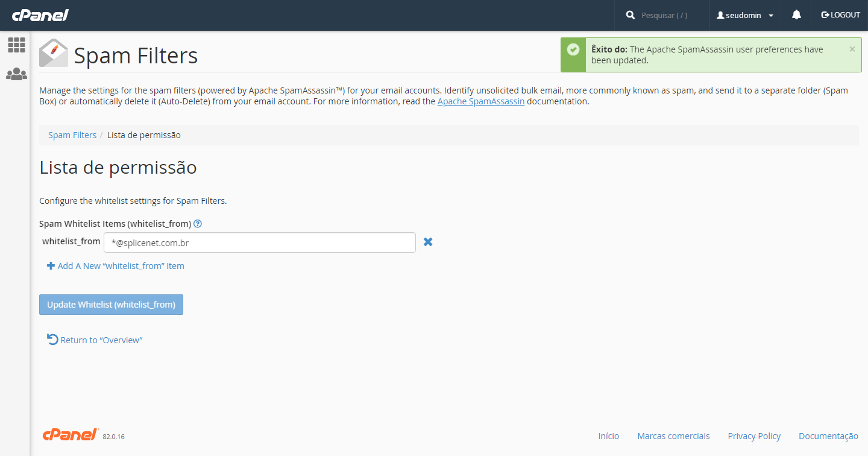The width and height of the screenshot is (868, 456).
Task: Open the User Manager people icon
Action: [x=16, y=74]
